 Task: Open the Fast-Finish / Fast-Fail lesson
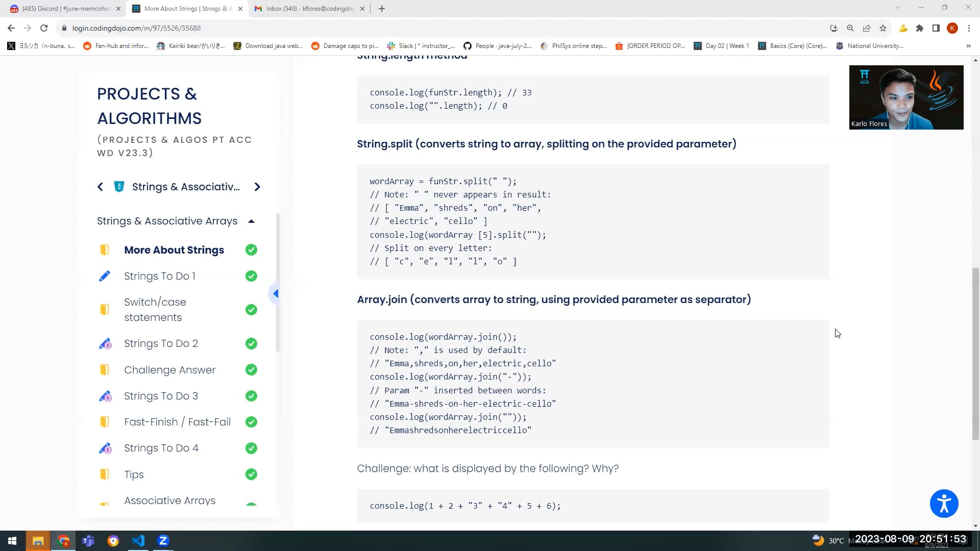[178, 422]
